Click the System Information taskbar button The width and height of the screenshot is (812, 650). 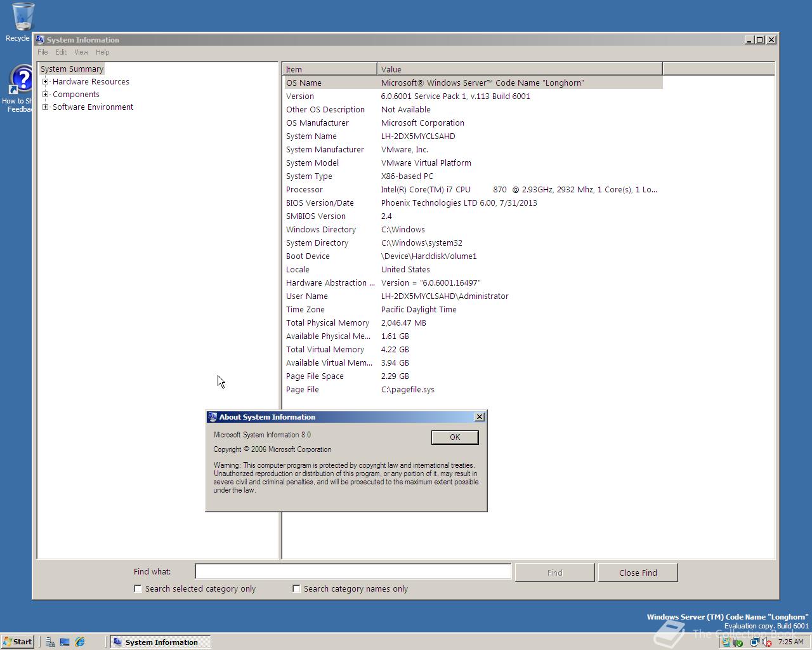tap(160, 642)
